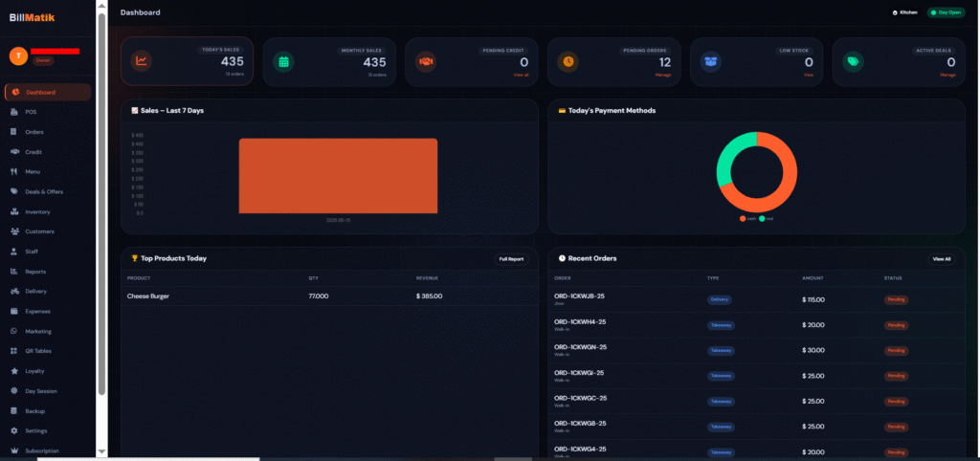Image resolution: width=980 pixels, height=461 pixels.
Task: Toggle the Day Open status pill
Action: (x=946, y=12)
